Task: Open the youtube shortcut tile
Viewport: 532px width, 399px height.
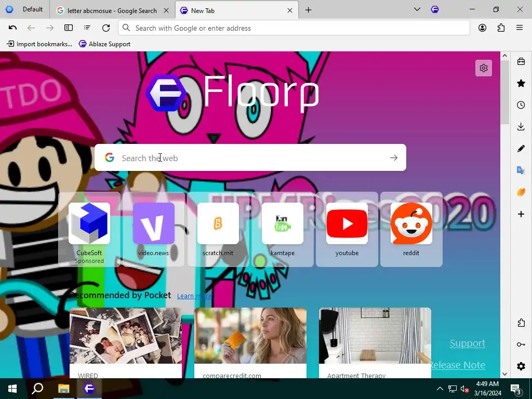Action: [x=347, y=229]
